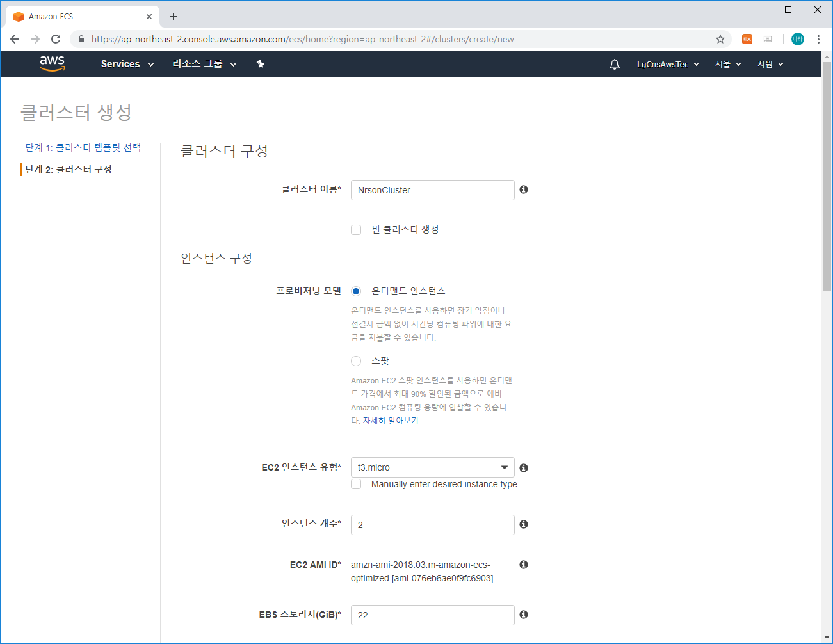Click info icon next to instance count field
The width and height of the screenshot is (833, 644).
coord(524,524)
